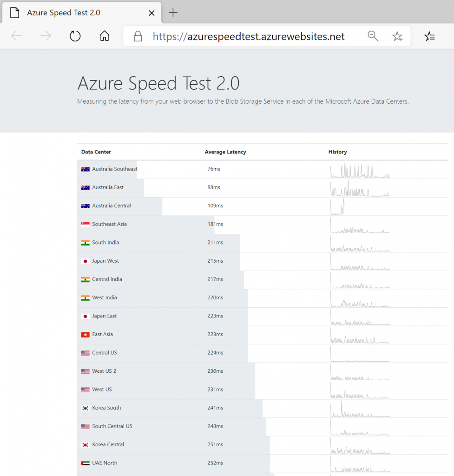Viewport: 454px width, 476px height.
Task: Go to the browser home page
Action: (105, 36)
